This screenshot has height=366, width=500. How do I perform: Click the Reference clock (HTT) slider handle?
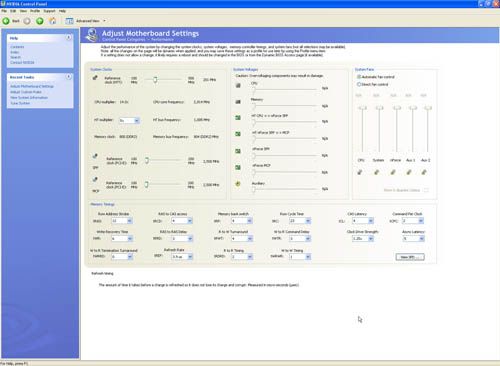coord(155,80)
